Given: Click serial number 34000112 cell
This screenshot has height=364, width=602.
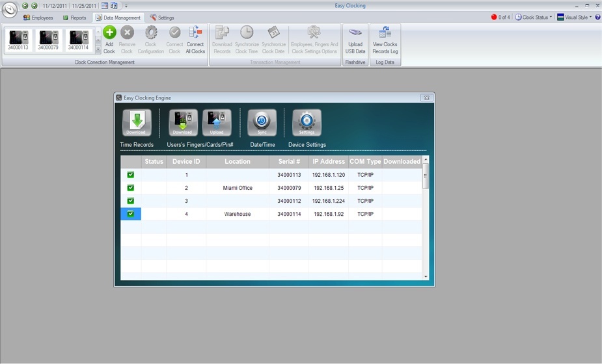Looking at the screenshot, I should pyautogui.click(x=289, y=201).
